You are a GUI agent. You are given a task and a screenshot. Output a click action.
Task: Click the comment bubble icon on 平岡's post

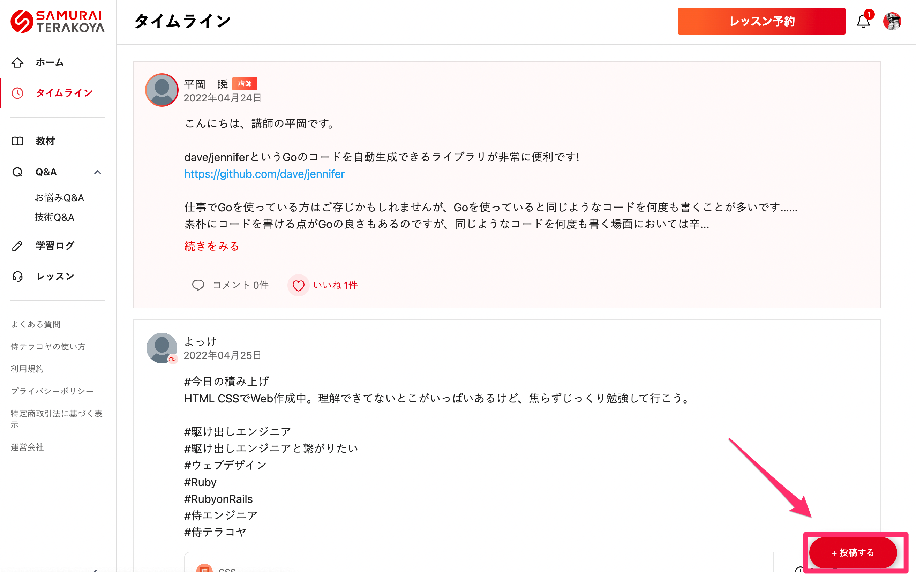coord(198,285)
